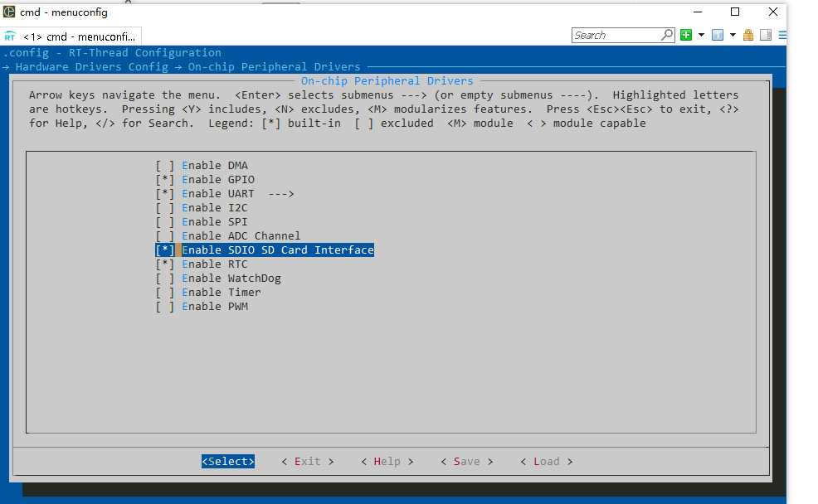Click the magnifier icon in Search box
This screenshot has height=504, width=818.
pyautogui.click(x=667, y=35)
